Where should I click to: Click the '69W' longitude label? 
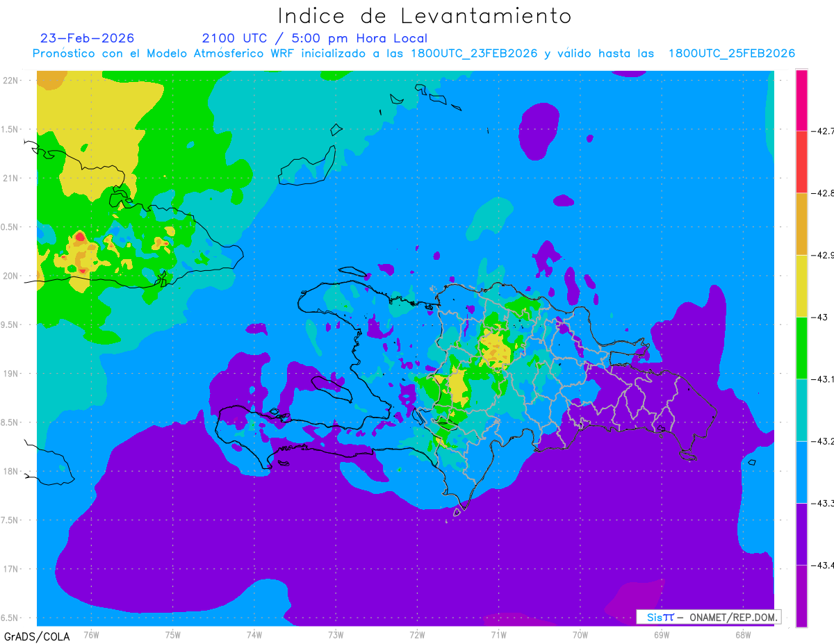pos(662,635)
